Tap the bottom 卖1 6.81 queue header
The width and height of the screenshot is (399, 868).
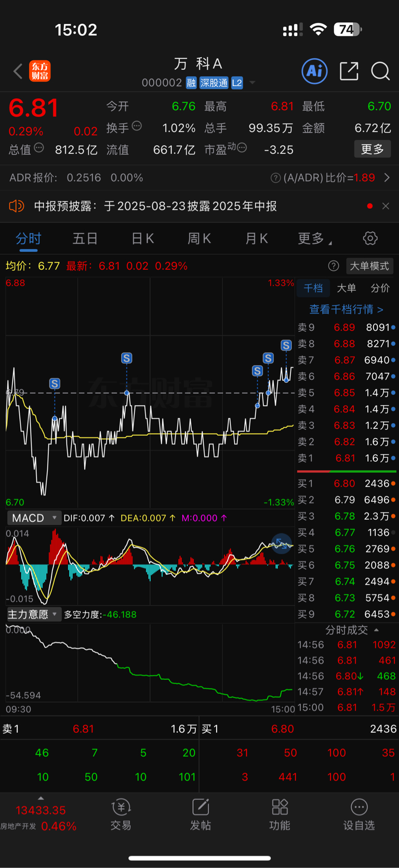[99, 729]
